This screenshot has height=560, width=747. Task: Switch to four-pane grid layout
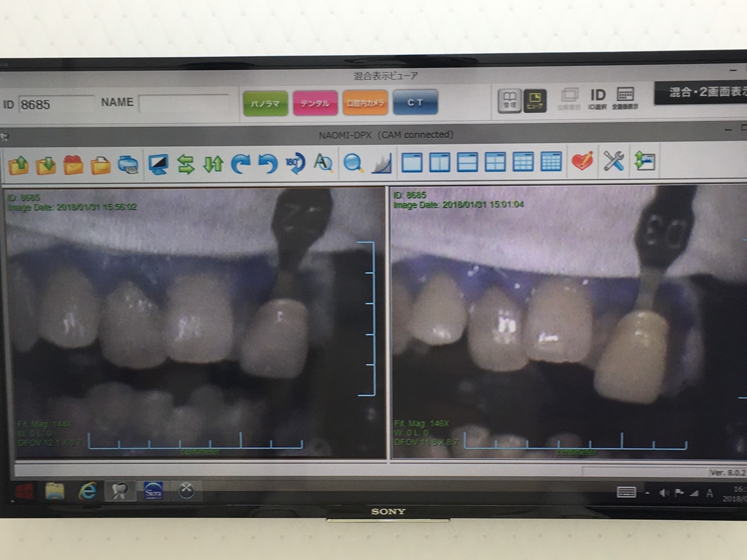pyautogui.click(x=495, y=163)
